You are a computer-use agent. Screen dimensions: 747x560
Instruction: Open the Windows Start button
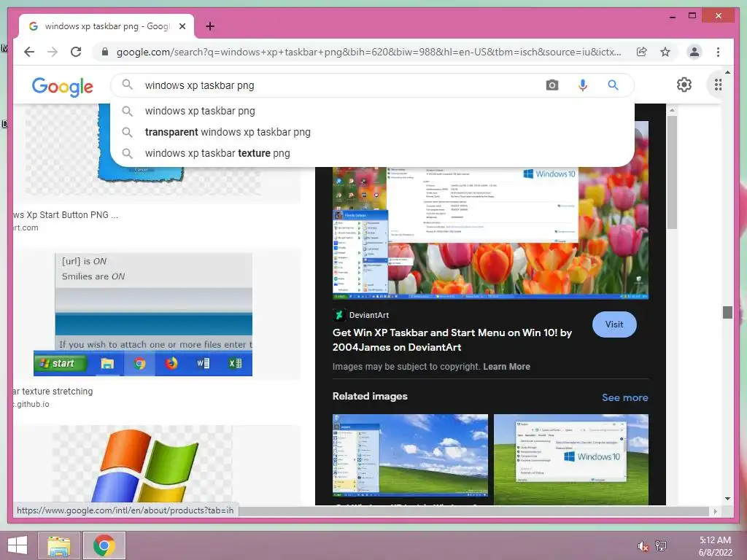click(x=18, y=545)
